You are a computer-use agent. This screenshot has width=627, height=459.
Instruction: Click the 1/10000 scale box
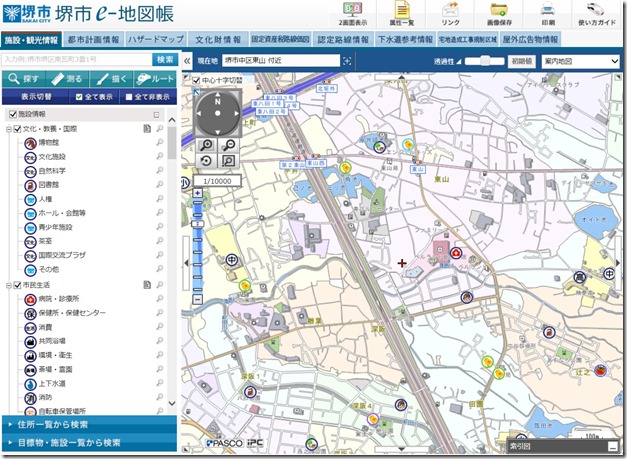click(217, 181)
